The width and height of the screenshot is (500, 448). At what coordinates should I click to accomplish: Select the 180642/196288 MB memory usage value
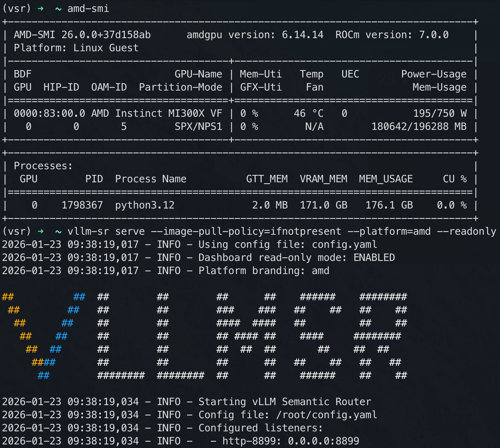click(x=419, y=127)
